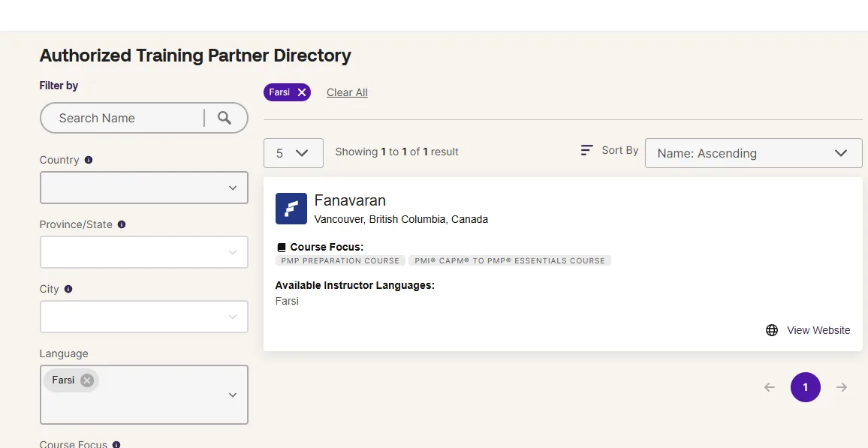This screenshot has width=868, height=448.
Task: Click the Sort By lines icon
Action: coord(586,150)
